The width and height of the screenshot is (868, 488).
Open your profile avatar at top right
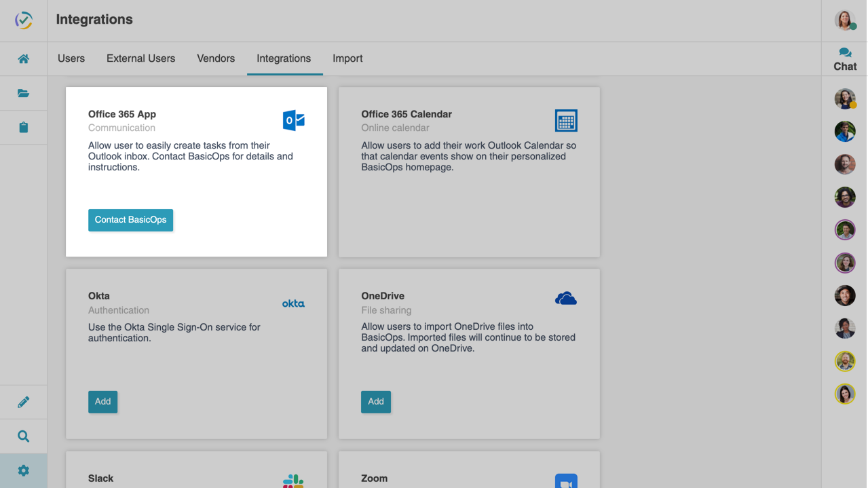844,20
